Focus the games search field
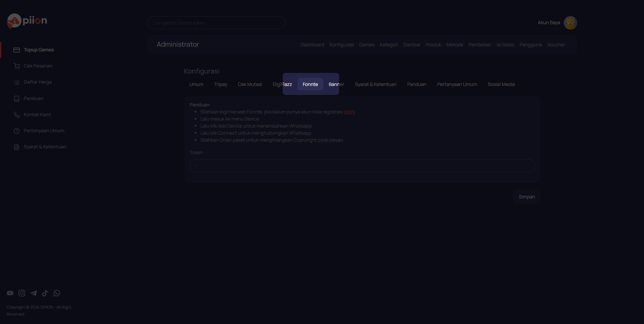This screenshot has width=644, height=324. (216, 23)
